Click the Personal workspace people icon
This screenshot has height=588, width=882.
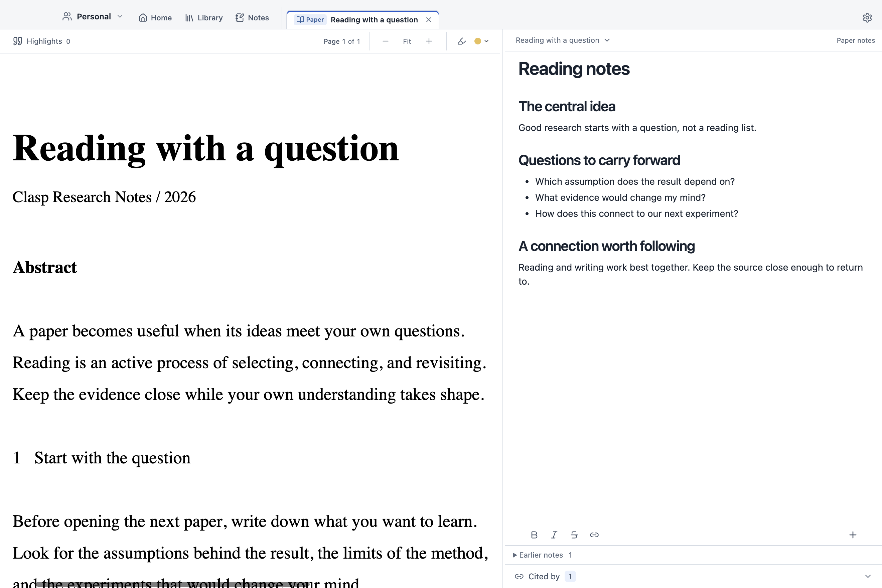point(67,16)
